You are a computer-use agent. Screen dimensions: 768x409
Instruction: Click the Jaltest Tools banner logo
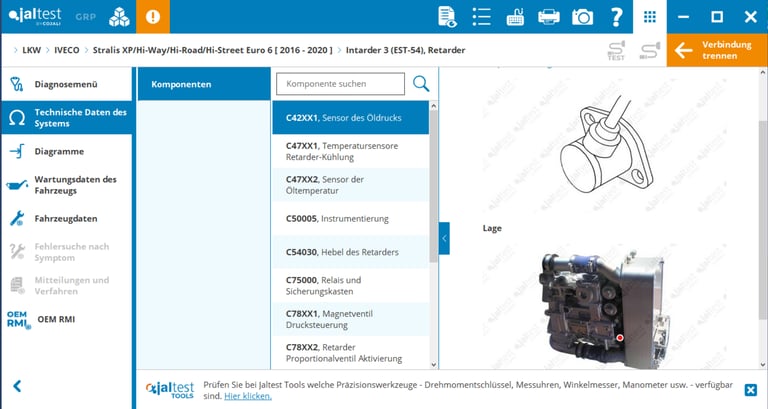(x=170, y=389)
